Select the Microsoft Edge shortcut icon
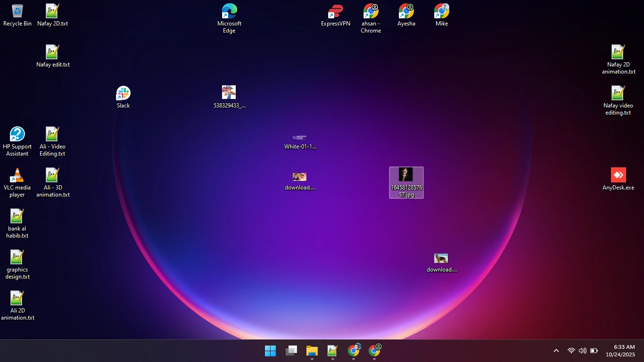The image size is (644, 362). tap(229, 18)
